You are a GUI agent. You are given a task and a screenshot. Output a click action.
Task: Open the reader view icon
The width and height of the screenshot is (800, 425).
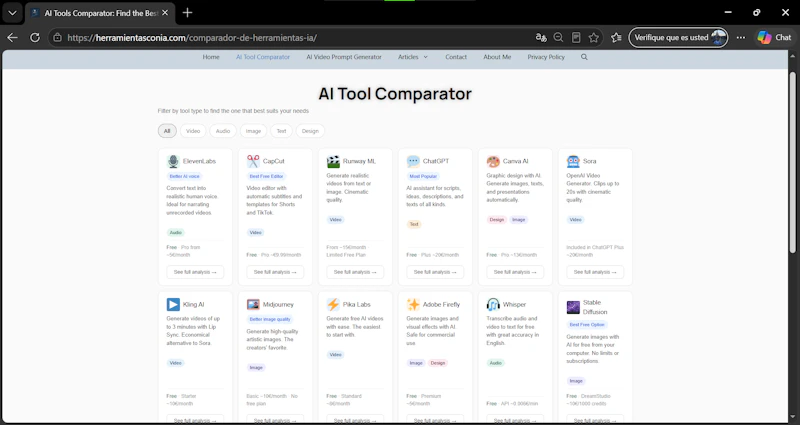[576, 38]
